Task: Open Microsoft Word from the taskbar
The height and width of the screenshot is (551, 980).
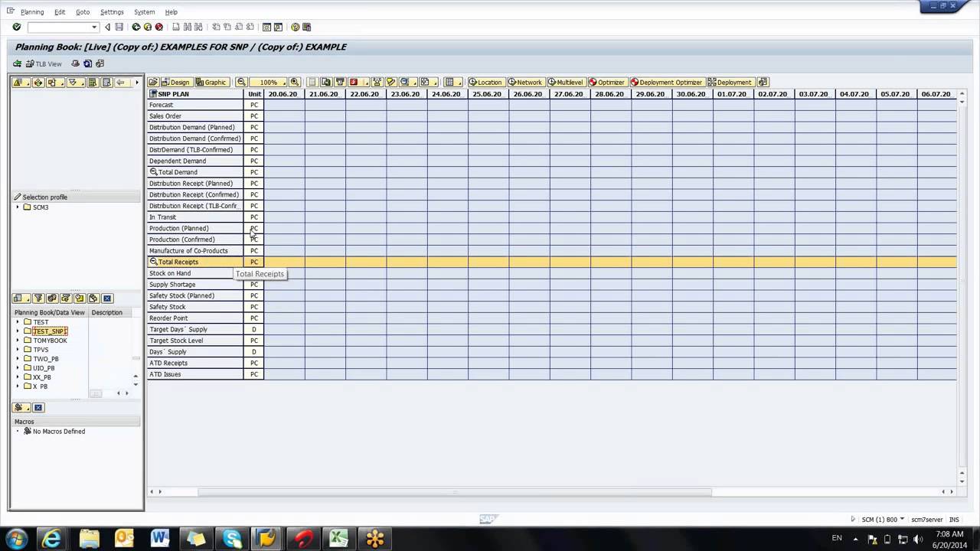Action: (x=160, y=539)
